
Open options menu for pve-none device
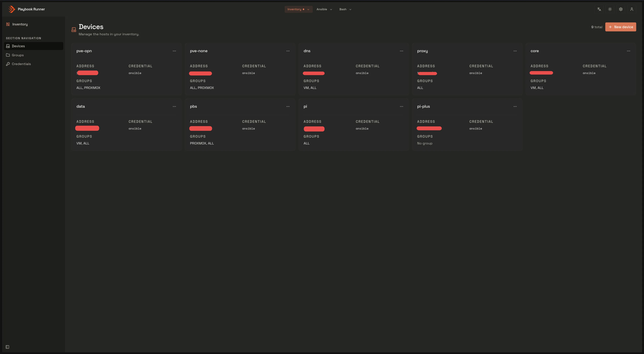tap(288, 51)
